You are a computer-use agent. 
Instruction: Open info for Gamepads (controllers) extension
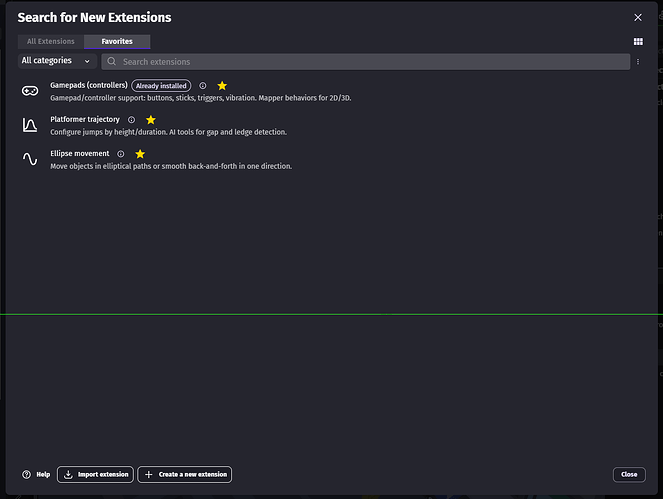pyautogui.click(x=203, y=86)
